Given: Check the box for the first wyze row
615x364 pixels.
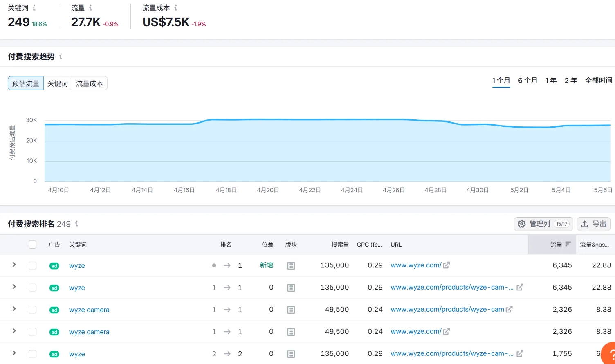Looking at the screenshot, I should (33, 265).
